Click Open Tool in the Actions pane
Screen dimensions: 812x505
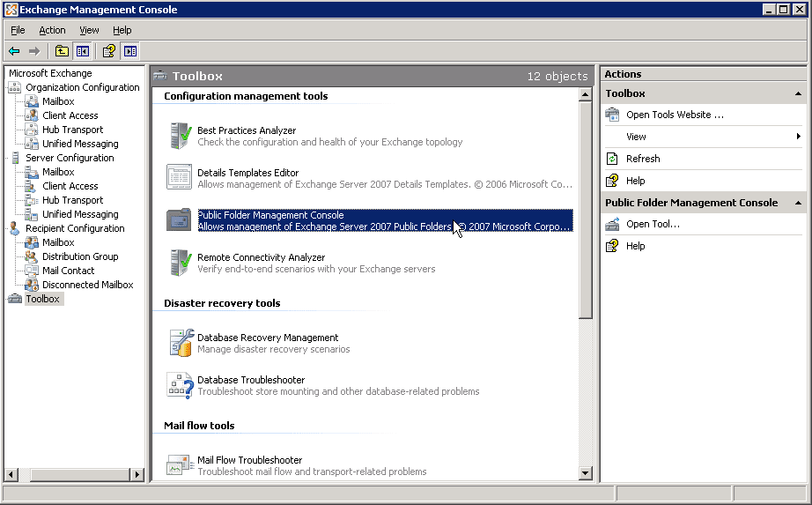[653, 224]
